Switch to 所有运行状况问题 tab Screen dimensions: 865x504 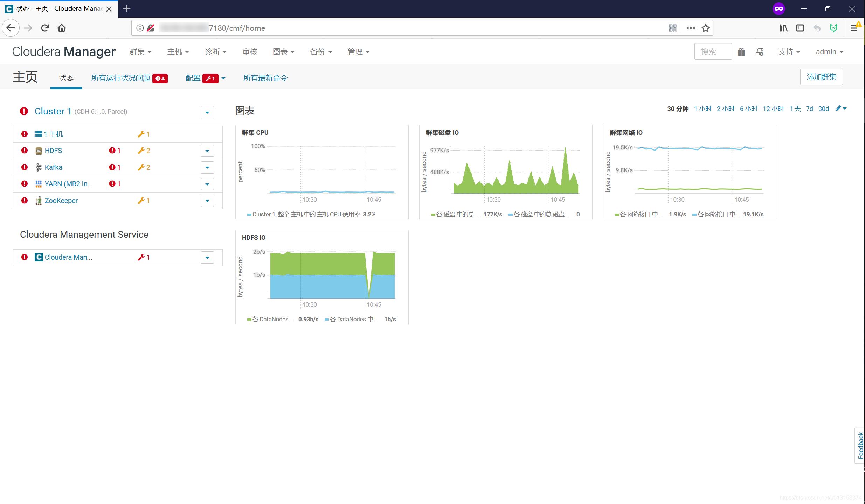click(x=121, y=78)
